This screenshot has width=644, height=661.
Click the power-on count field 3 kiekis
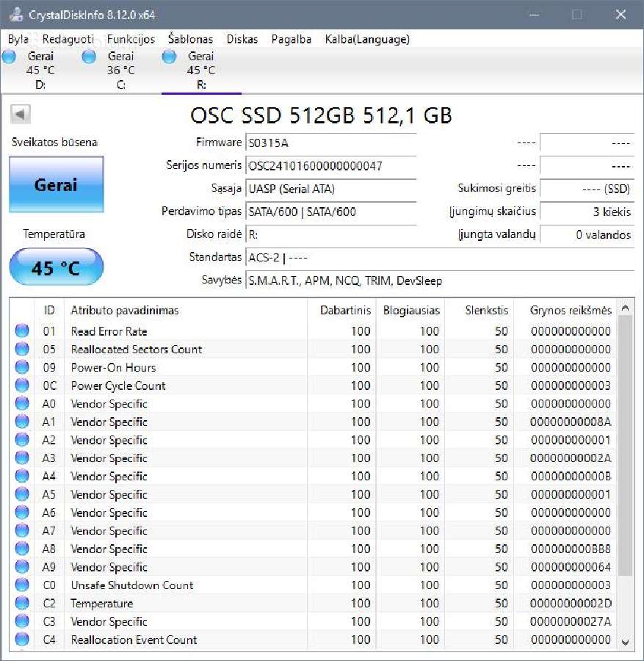587,212
